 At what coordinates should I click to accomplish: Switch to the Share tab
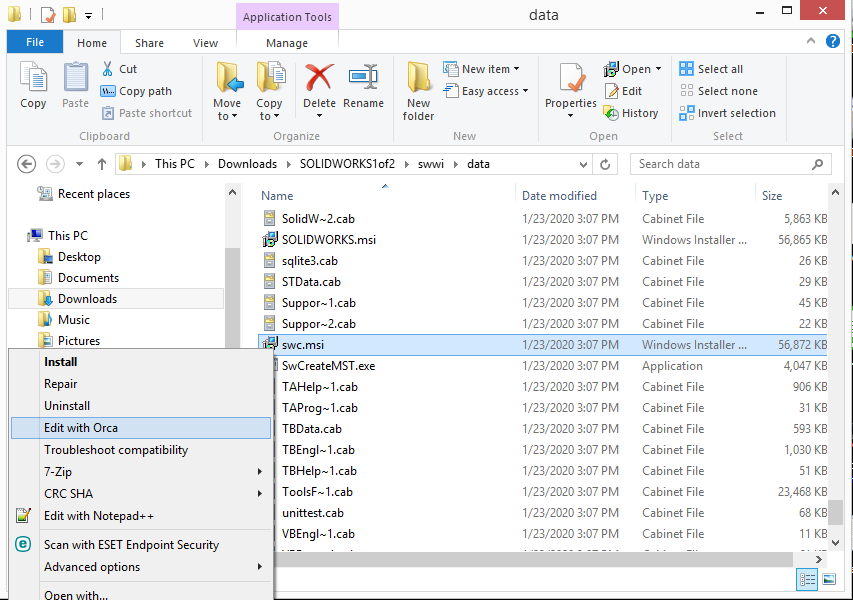click(149, 43)
